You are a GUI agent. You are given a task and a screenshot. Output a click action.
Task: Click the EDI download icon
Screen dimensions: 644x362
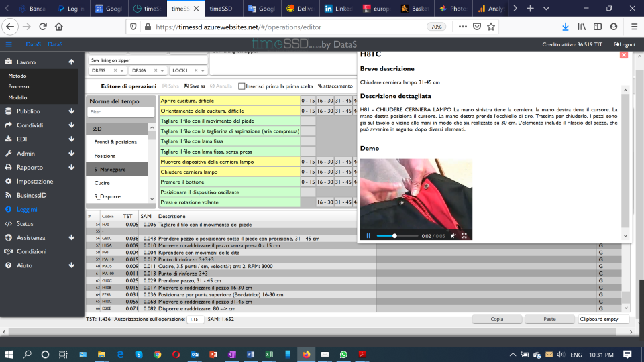(x=8, y=139)
